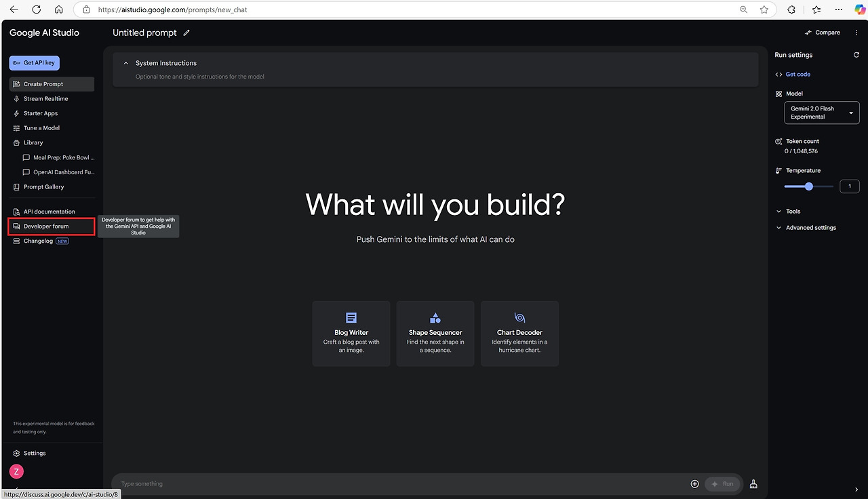Click the What will you build? heading
This screenshot has width=868, height=499.
pos(435,204)
